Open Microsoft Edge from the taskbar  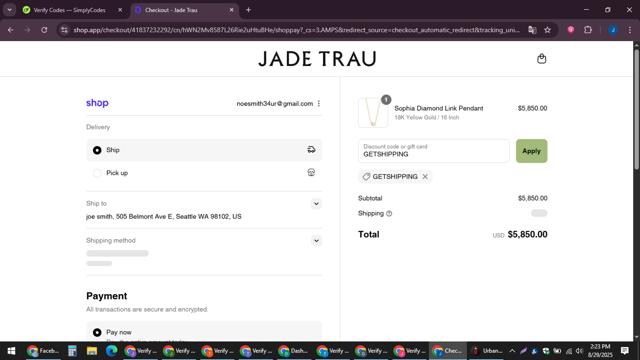111,351
